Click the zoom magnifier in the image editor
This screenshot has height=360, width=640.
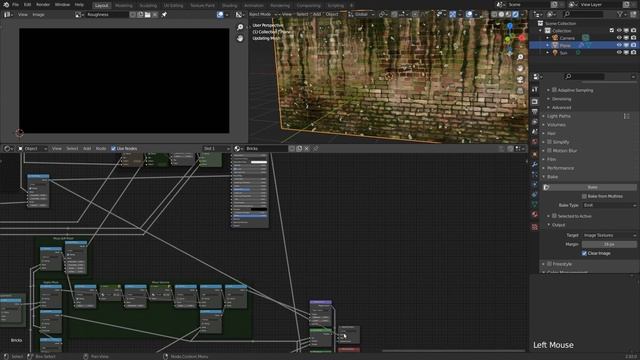[240, 27]
